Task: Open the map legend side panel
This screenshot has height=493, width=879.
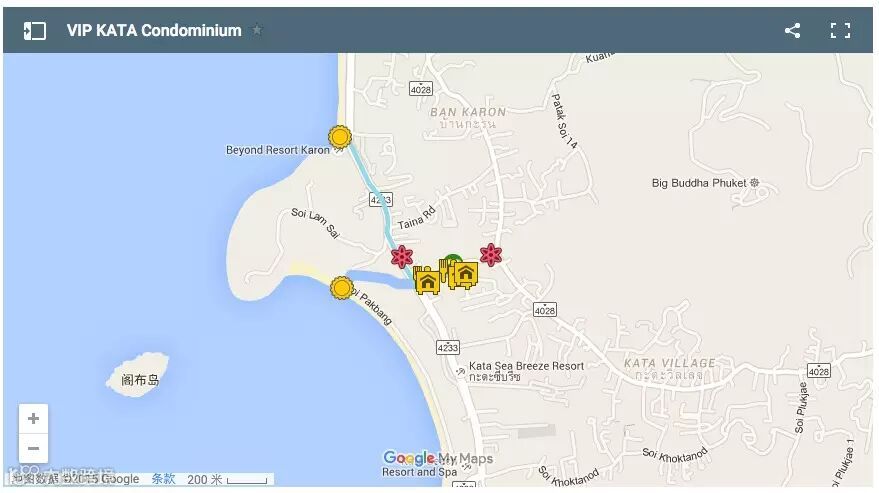Action: pos(34,30)
